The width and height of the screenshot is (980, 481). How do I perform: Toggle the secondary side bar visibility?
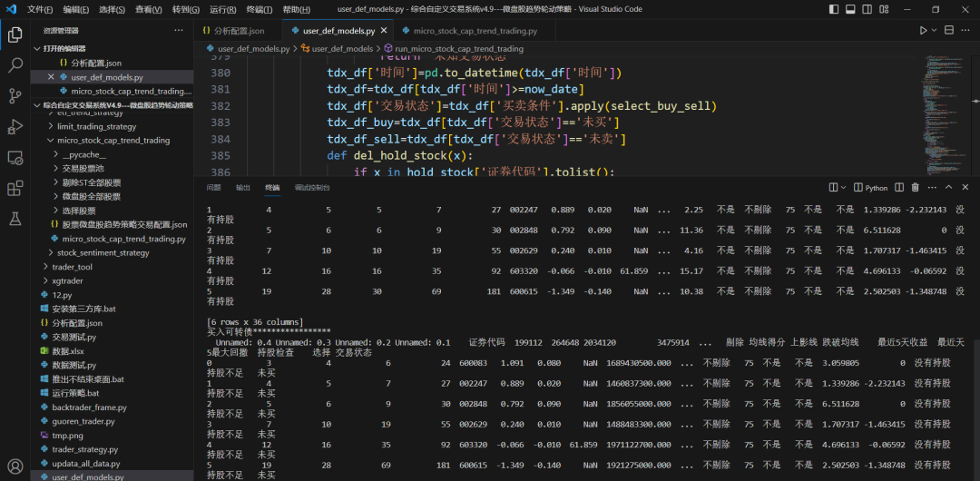point(867,9)
